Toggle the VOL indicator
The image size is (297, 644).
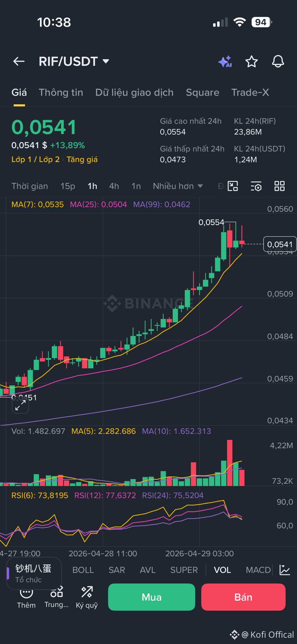[222, 570]
